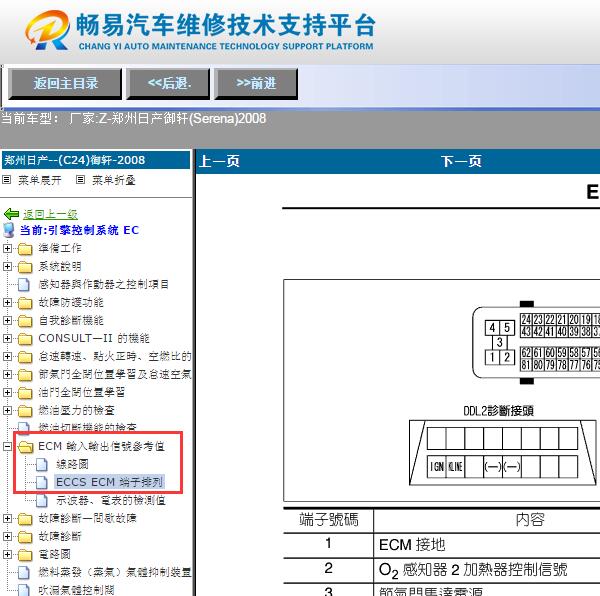
Task: Click the 郑州日产--(C24)御轩-2008 header
Action: tap(96, 160)
